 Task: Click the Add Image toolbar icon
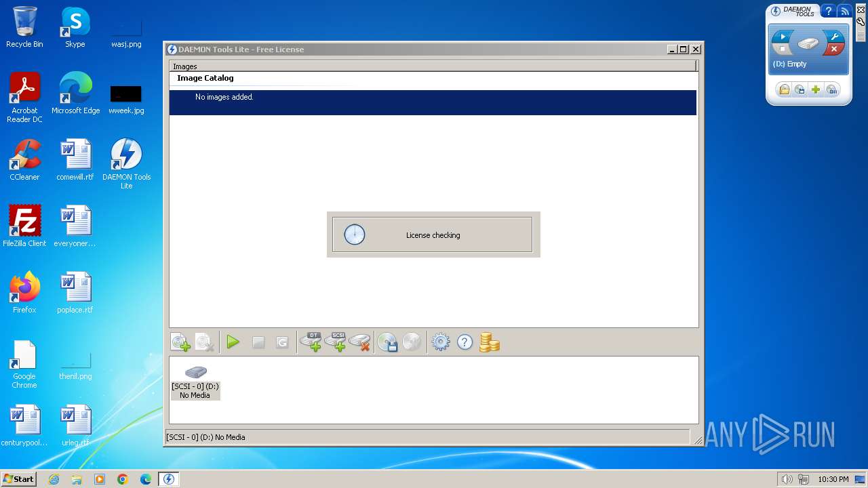coord(180,343)
